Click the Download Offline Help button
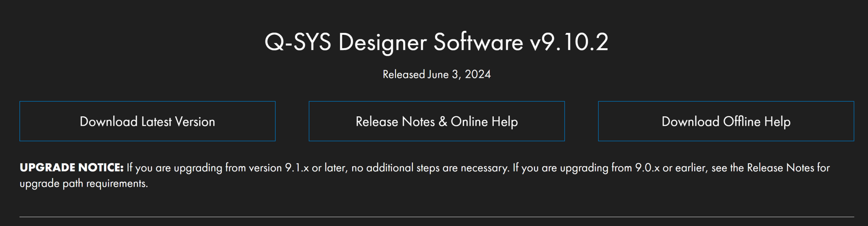 coord(726,121)
